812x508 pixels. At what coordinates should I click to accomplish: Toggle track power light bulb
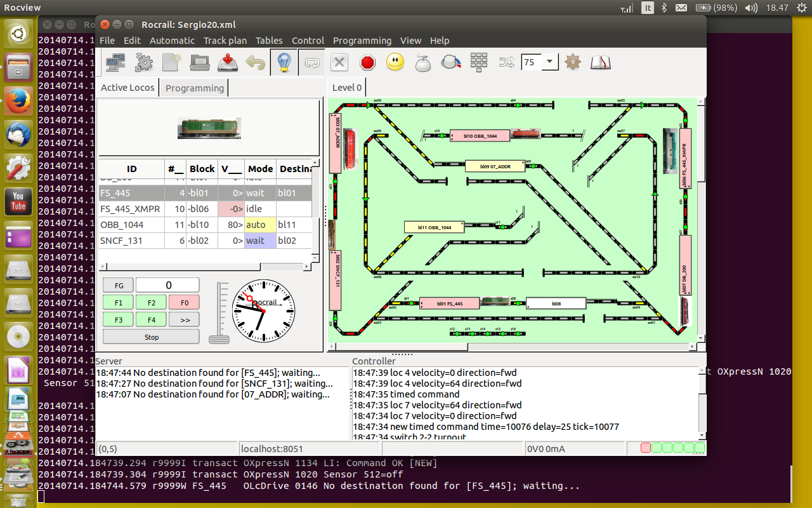point(284,62)
